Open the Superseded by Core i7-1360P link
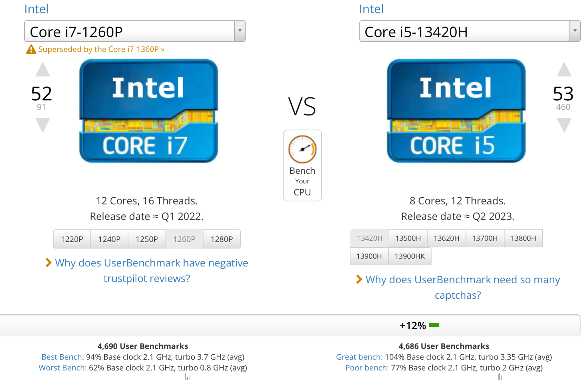This screenshot has height=380, width=588. (x=101, y=49)
